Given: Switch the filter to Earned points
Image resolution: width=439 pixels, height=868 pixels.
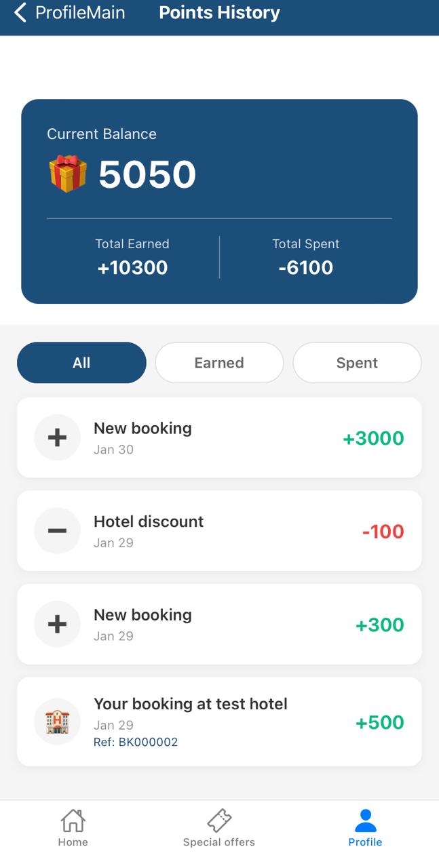Looking at the screenshot, I should pos(219,363).
